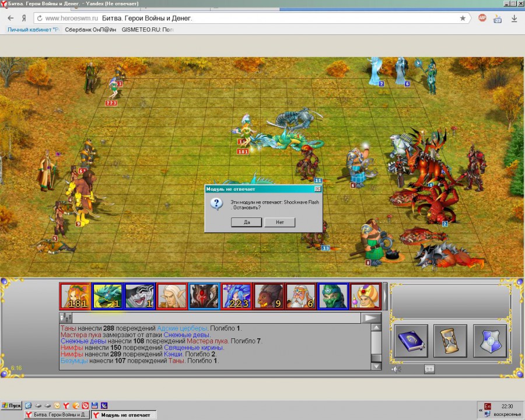The width and height of the screenshot is (525, 420).
Task: Open Yandex home via the Я button
Action: pos(24,18)
